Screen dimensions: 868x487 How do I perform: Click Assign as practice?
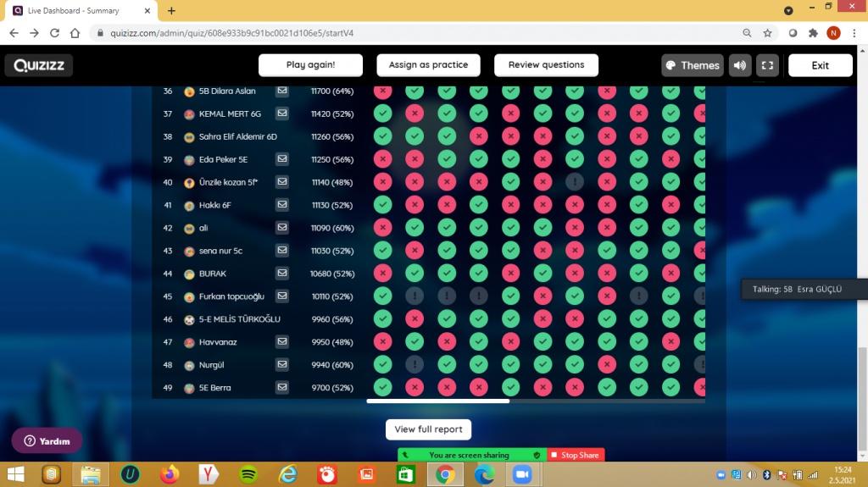[x=428, y=65]
